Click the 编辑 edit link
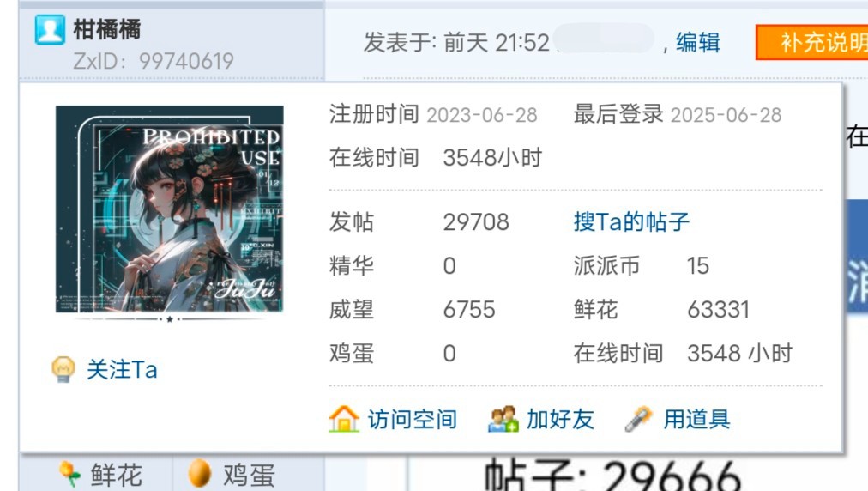The image size is (868, 491). click(698, 42)
